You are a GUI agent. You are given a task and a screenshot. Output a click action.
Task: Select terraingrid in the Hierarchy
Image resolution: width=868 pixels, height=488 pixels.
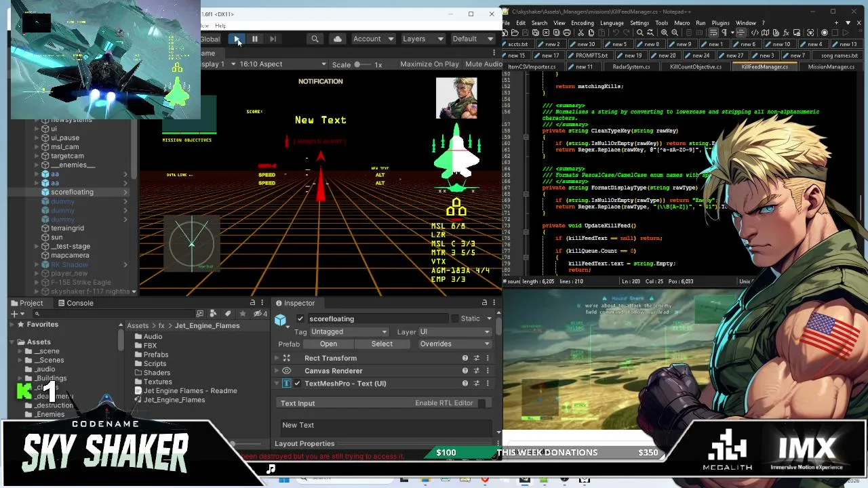[67, 228]
